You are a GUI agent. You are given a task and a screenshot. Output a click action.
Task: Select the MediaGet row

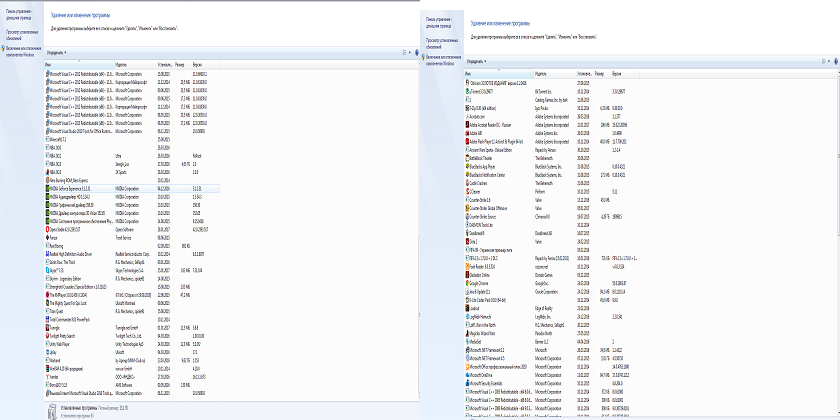tap(552, 342)
